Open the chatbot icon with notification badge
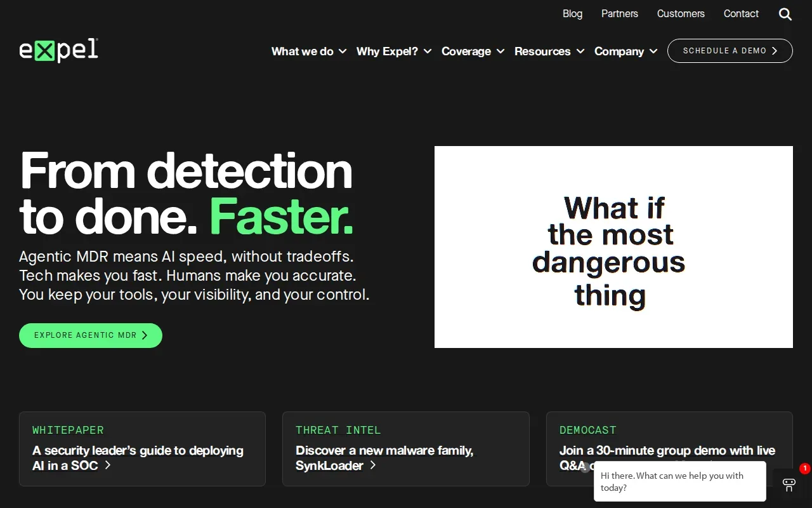The height and width of the screenshot is (508, 812). click(x=789, y=485)
